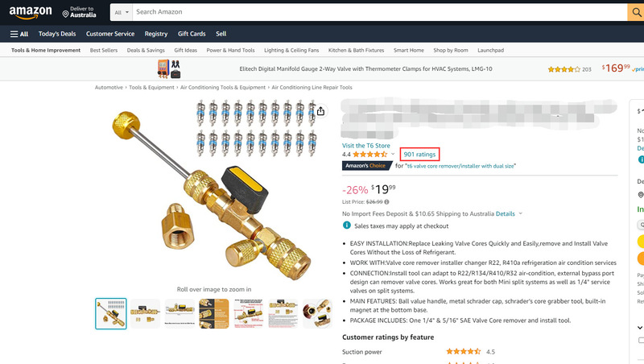The height and width of the screenshot is (364, 644).
Task: Click the Air Conditioning Line Repair Tools breadcrumb
Action: pos(312,88)
